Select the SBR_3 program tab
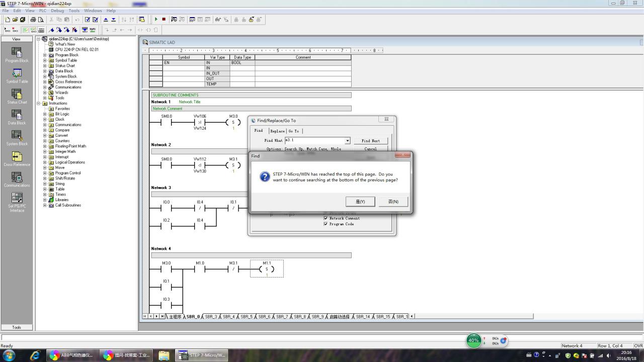 (210, 317)
